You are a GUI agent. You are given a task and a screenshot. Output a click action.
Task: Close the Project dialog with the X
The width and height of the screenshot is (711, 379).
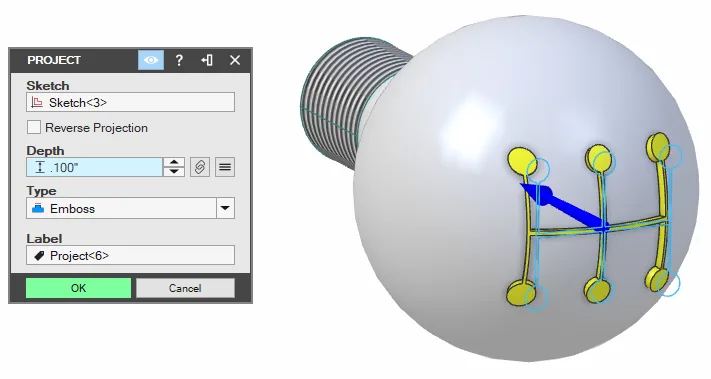click(x=235, y=60)
